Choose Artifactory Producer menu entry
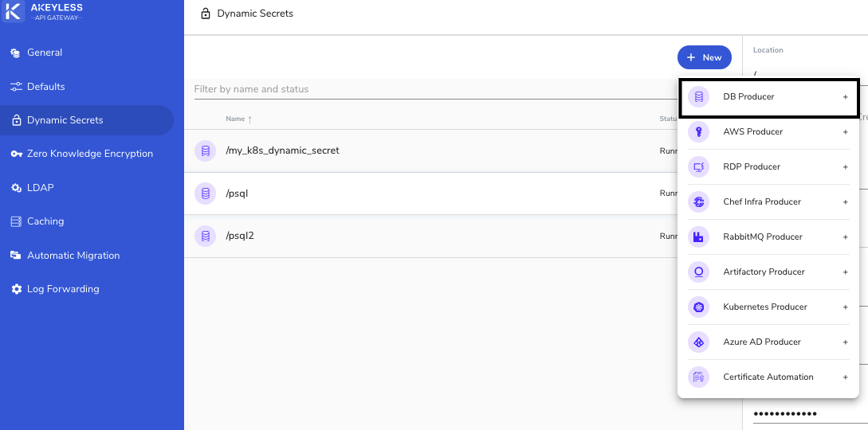 pyautogui.click(x=768, y=272)
